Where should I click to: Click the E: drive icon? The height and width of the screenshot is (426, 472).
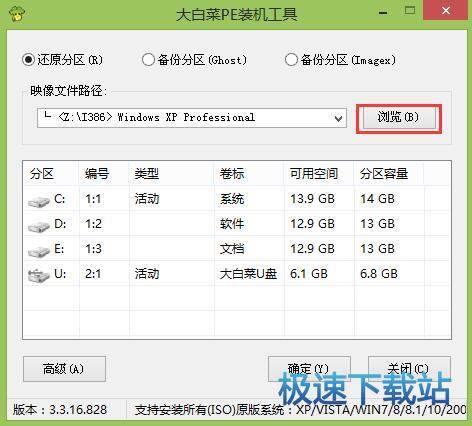pos(39,251)
